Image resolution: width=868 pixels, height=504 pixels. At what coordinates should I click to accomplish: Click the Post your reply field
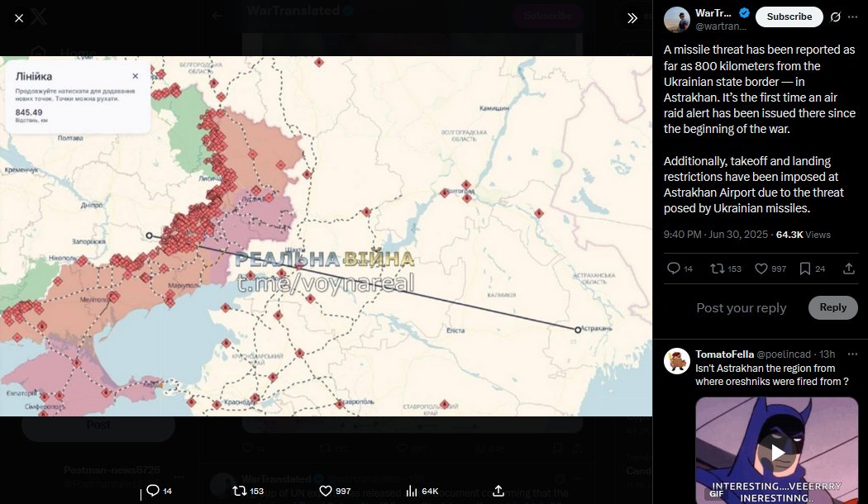click(x=742, y=307)
